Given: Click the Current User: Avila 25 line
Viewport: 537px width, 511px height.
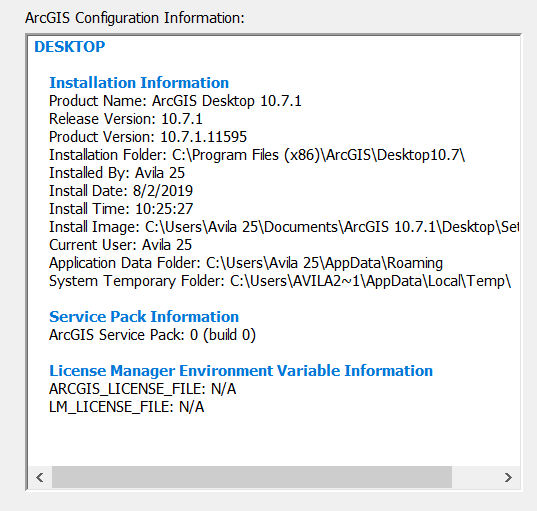Looking at the screenshot, I should tap(120, 245).
